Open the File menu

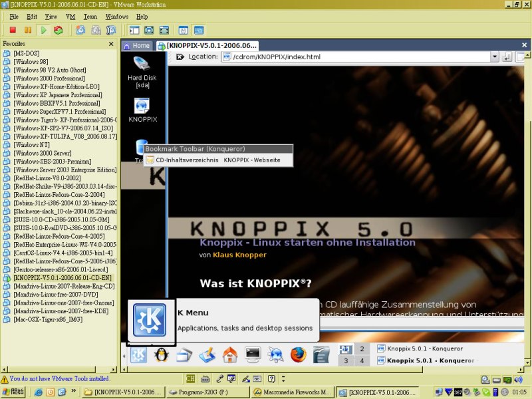coord(14,17)
